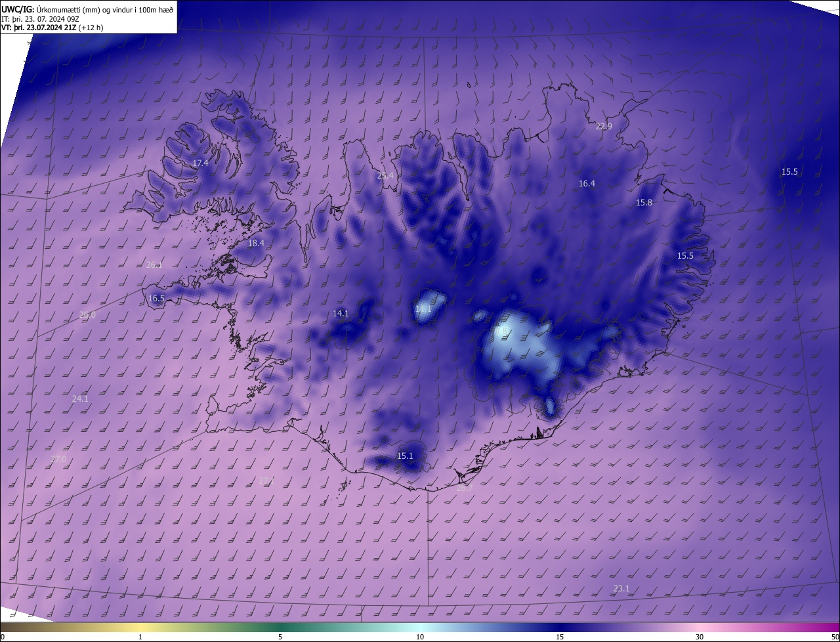
Task: Click the 26.1 value label
Action: 154,265
